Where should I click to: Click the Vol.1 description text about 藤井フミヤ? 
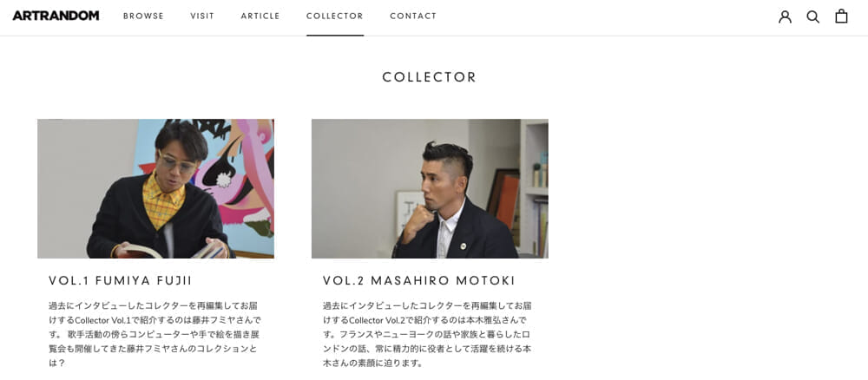[x=155, y=334]
